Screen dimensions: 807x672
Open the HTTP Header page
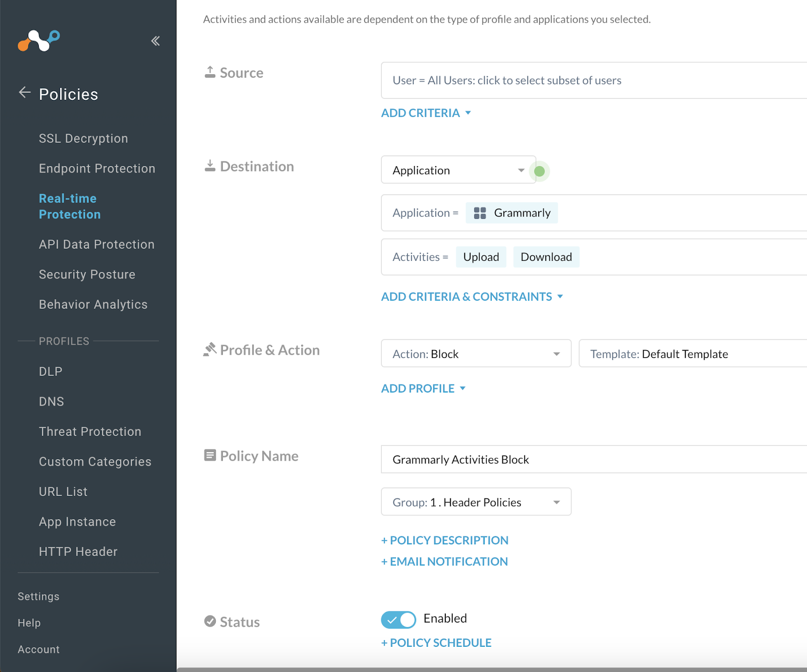78,551
